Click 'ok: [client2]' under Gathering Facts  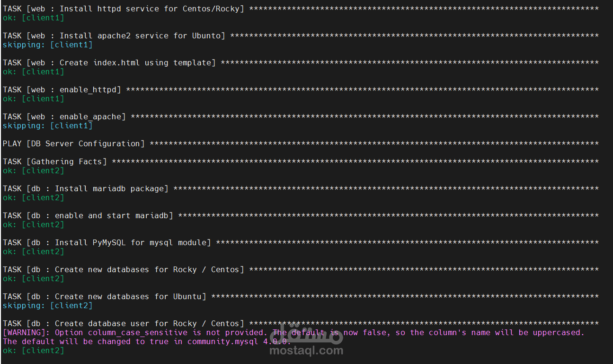point(34,171)
